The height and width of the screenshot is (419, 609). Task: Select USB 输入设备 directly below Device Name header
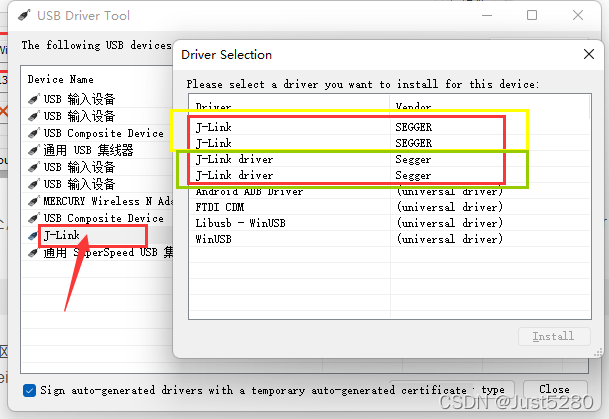pyautogui.click(x=79, y=99)
